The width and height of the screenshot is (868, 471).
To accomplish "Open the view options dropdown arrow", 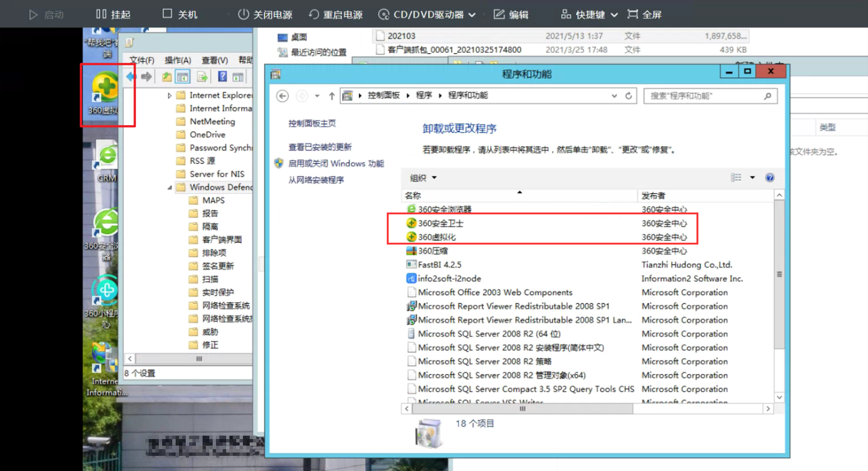I will 752,178.
